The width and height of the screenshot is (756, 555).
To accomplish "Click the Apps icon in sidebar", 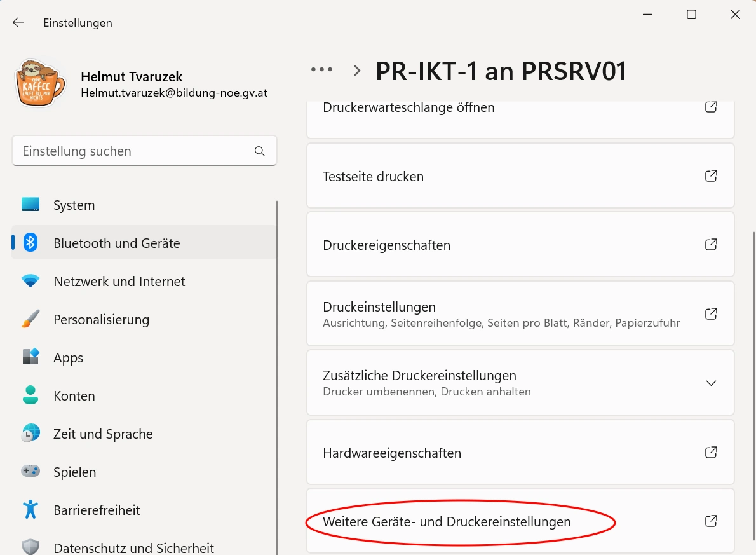I will [30, 357].
